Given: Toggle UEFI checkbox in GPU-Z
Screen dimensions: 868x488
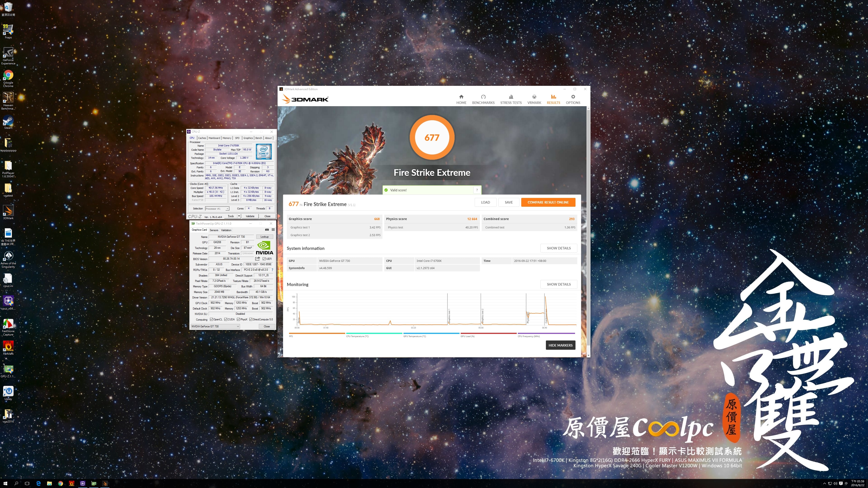Looking at the screenshot, I should click(264, 259).
